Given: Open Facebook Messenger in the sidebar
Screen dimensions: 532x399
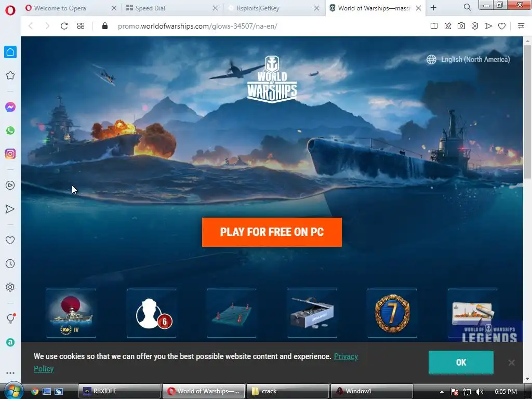Looking at the screenshot, I should (x=10, y=107).
